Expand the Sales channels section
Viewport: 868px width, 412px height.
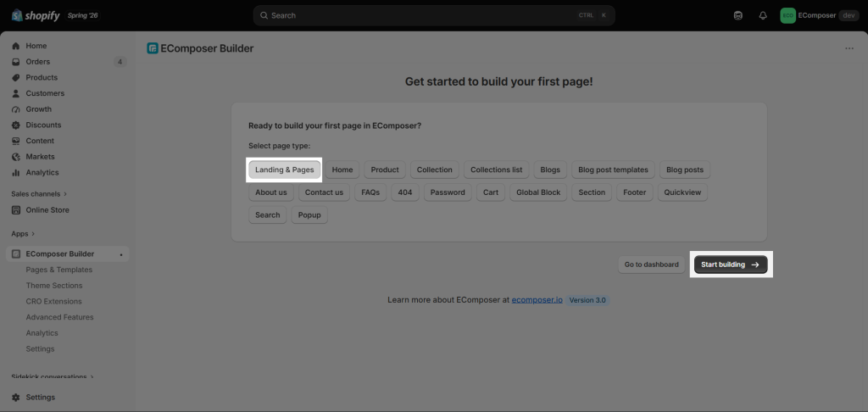click(39, 194)
